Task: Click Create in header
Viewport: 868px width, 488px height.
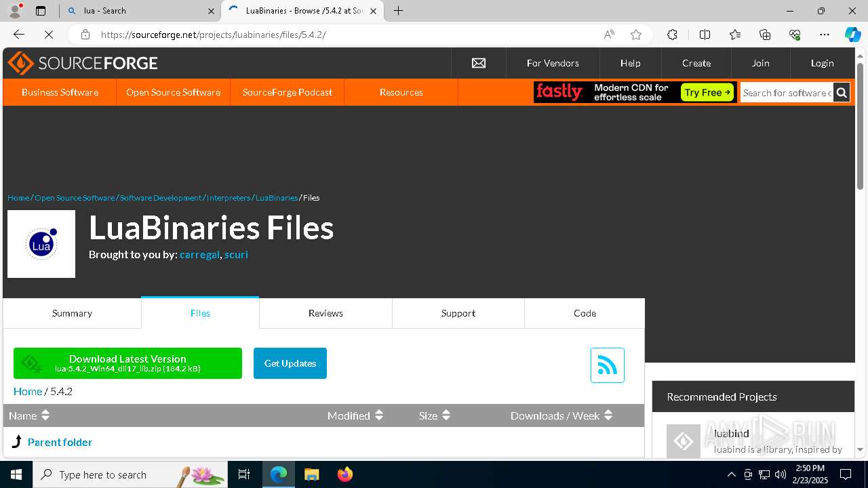Action: click(696, 63)
